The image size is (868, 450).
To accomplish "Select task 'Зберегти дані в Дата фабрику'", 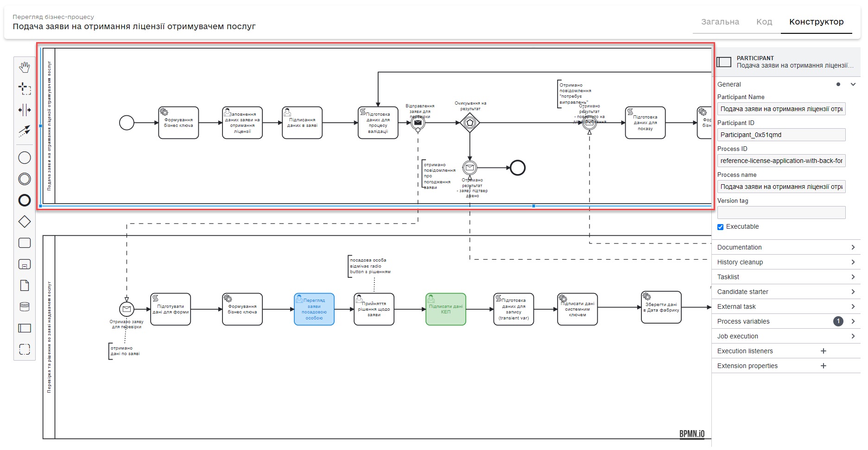I will pos(661,307).
